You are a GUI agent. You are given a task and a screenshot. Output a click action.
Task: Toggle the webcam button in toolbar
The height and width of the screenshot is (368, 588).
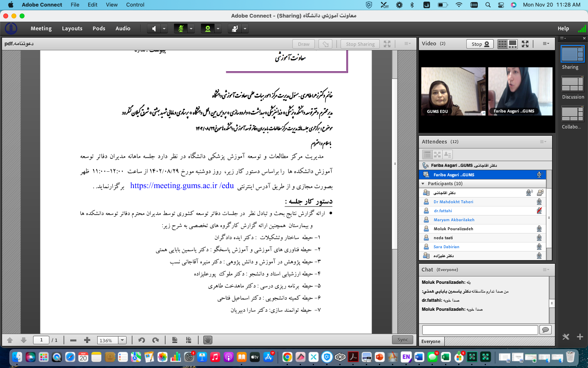[207, 29]
